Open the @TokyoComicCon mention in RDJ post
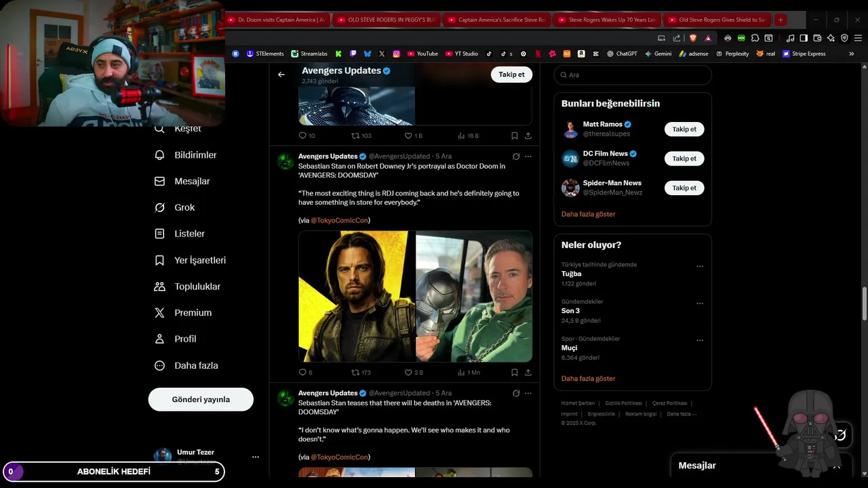868x488 pixels. 339,220
